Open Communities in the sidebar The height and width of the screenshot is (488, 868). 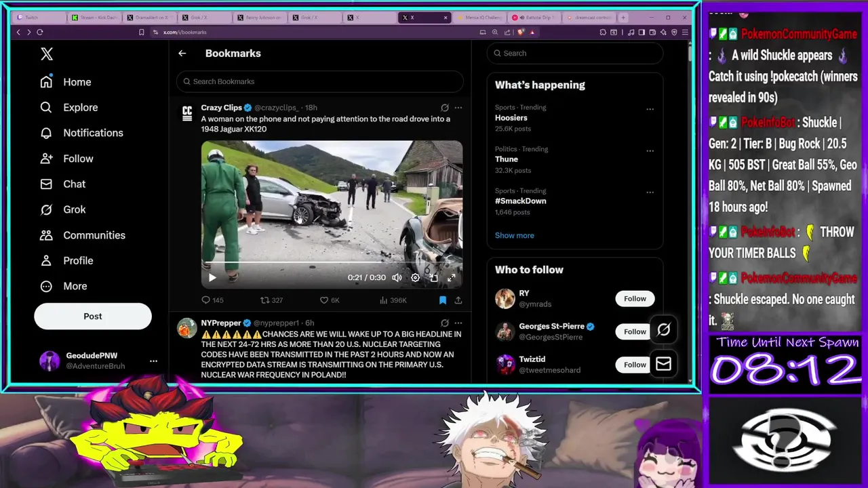[x=83, y=235]
